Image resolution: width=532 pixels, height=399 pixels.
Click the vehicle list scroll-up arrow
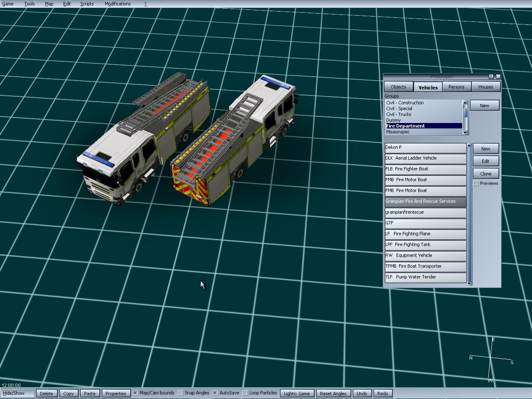point(469,145)
